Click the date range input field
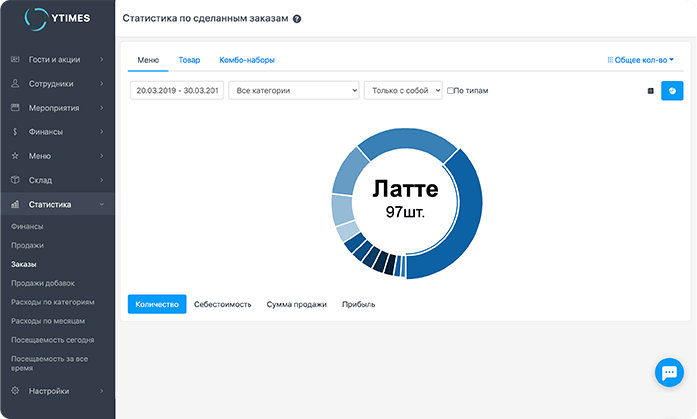 click(175, 91)
